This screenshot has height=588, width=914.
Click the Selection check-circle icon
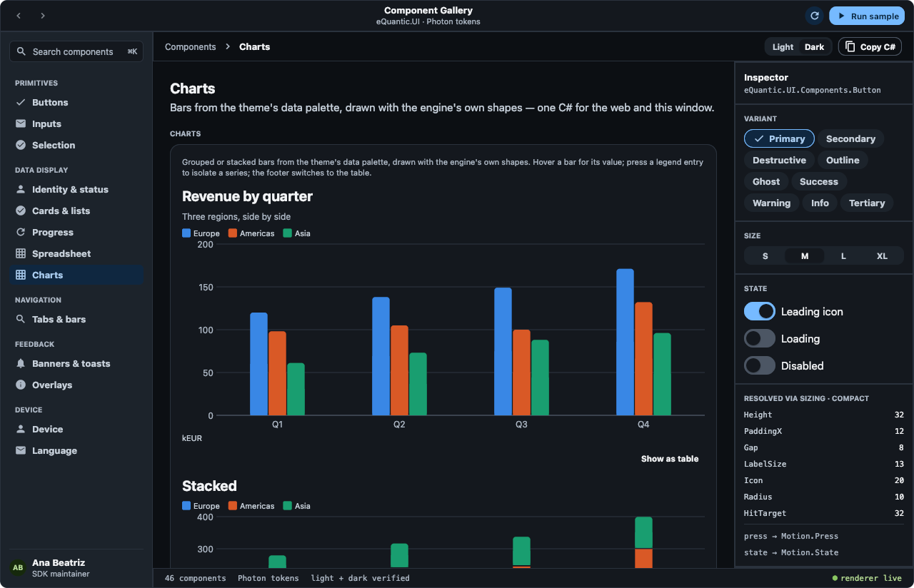click(x=21, y=145)
